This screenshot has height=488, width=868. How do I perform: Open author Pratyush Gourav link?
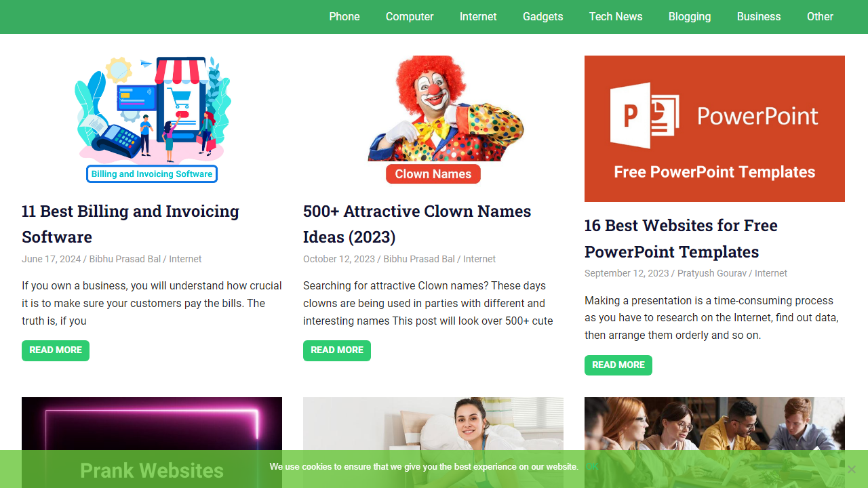712,273
